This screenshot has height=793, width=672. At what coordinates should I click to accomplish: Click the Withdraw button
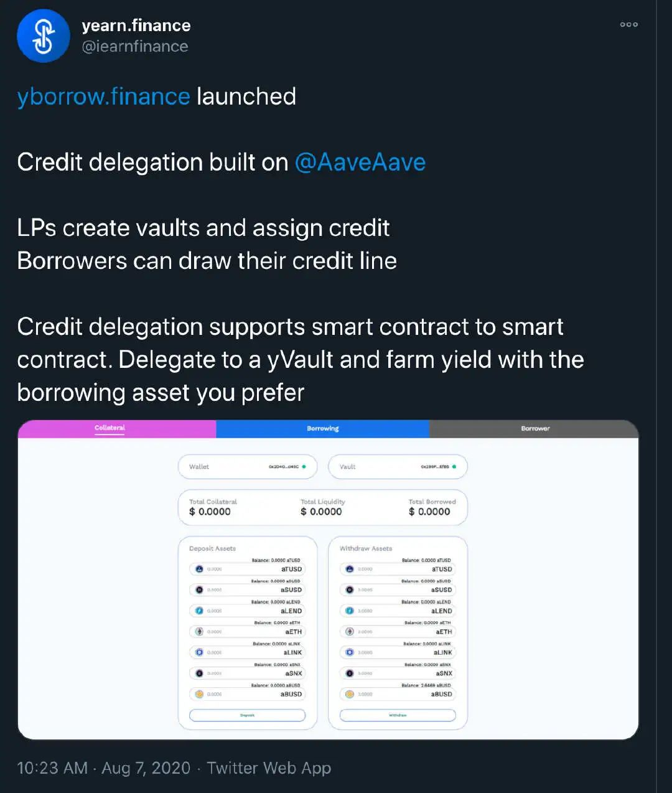[x=398, y=715]
